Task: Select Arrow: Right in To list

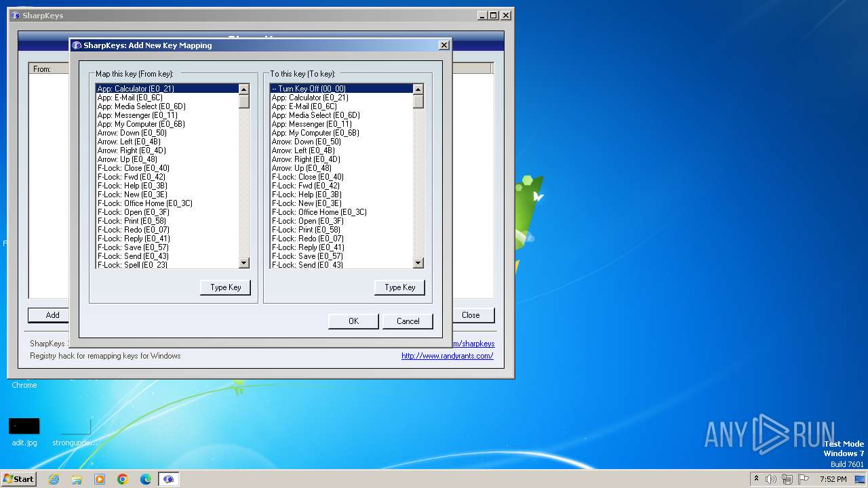Action: click(342, 159)
